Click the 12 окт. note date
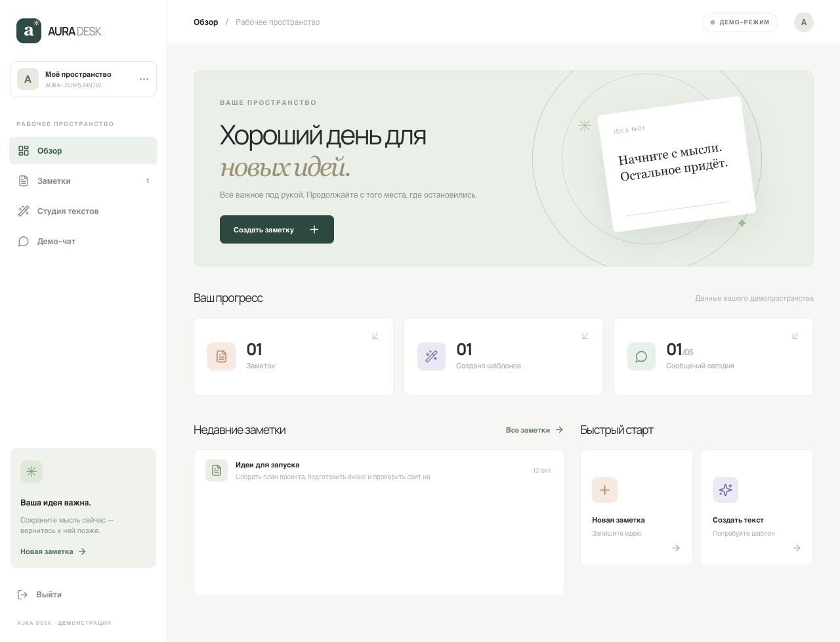This screenshot has height=642, width=840. point(543,471)
